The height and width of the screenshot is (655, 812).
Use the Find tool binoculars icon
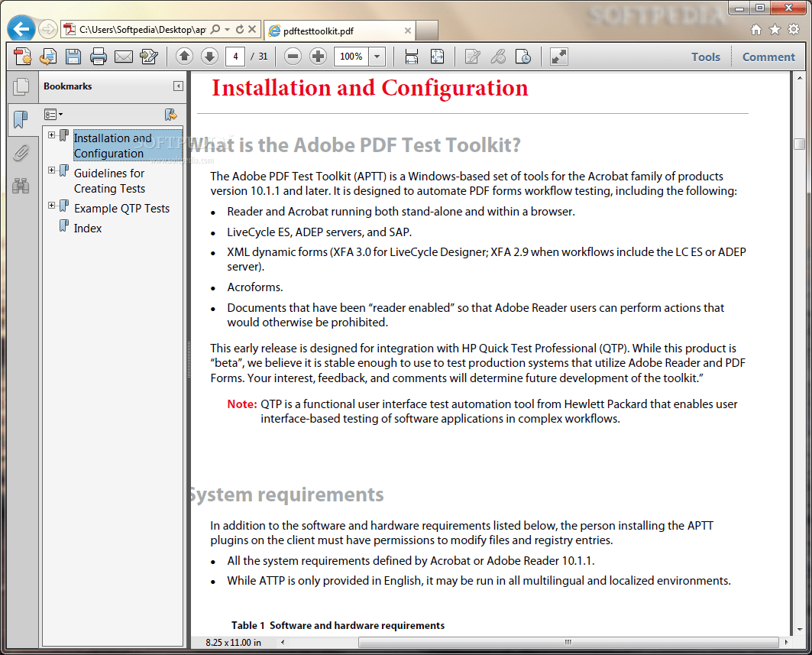[21, 185]
